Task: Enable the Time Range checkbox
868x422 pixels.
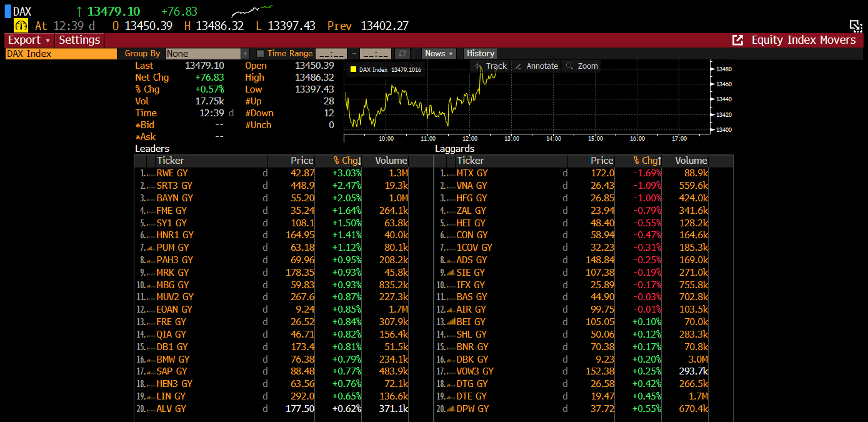Action: pyautogui.click(x=261, y=54)
